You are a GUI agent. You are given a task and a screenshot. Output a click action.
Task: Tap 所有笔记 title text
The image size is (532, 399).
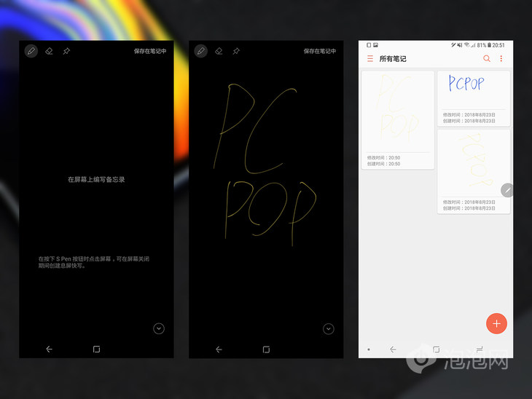[x=393, y=59]
